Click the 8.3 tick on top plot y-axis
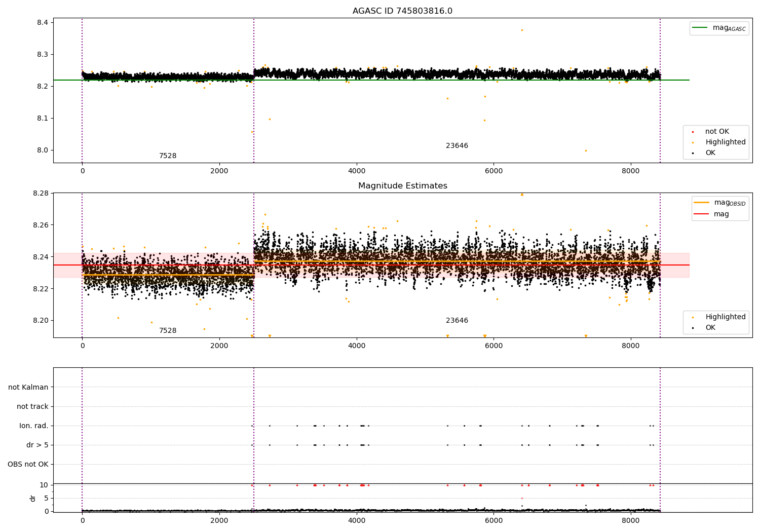Screen dimensions: 760x532 tap(43, 55)
